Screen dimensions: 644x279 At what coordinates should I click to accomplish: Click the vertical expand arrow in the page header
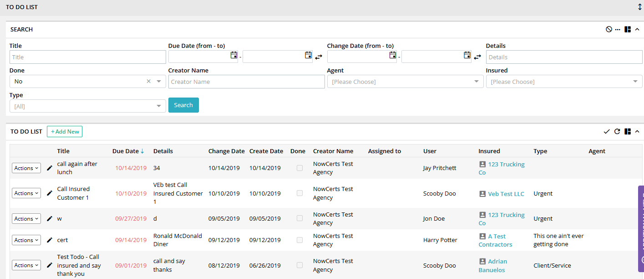click(639, 7)
